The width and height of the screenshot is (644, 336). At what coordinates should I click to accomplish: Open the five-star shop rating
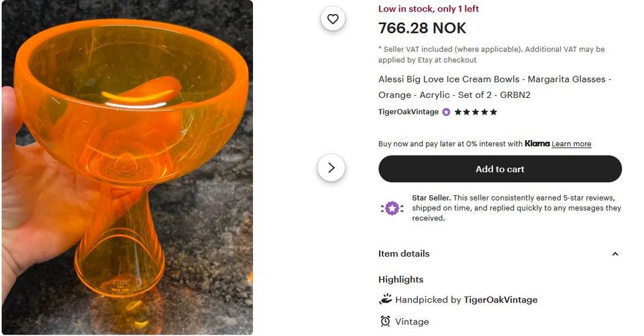coord(476,112)
